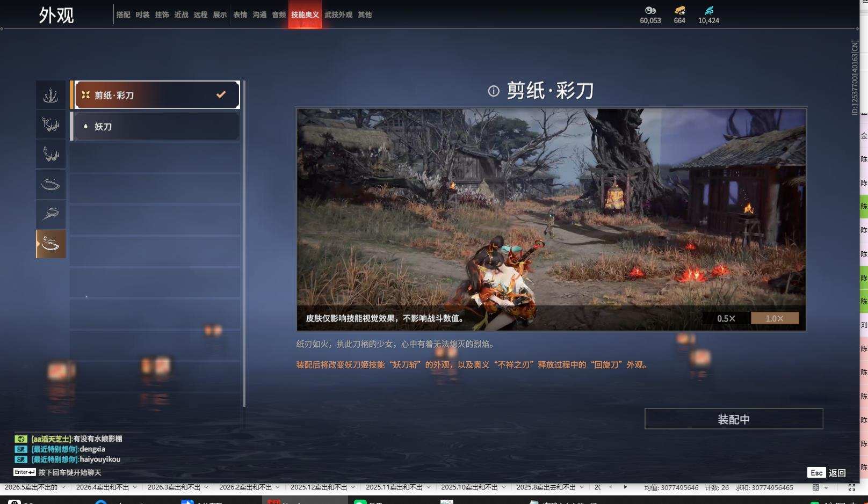Set preview speed to 1.0×
868x504 pixels.
tap(775, 318)
